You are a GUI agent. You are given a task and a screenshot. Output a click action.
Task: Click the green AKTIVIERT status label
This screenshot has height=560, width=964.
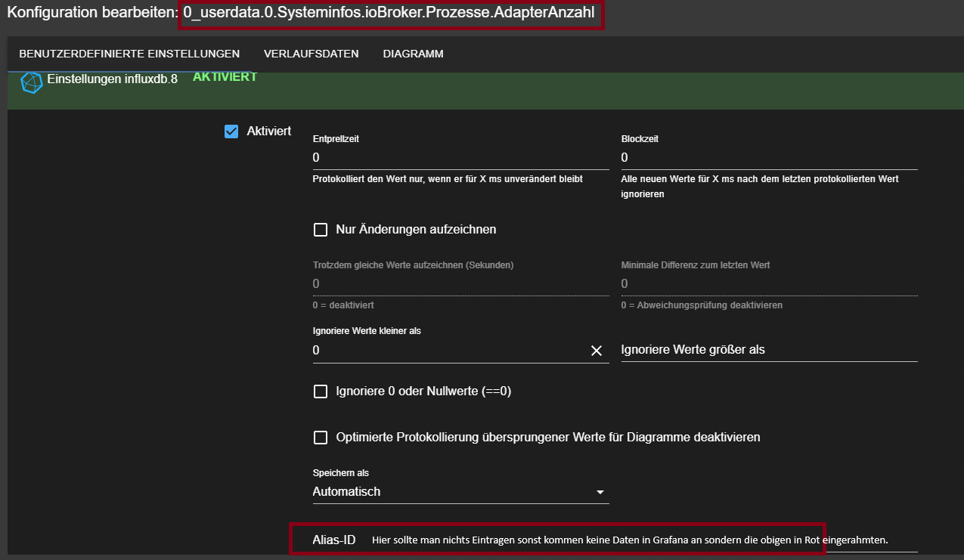pyautogui.click(x=224, y=76)
